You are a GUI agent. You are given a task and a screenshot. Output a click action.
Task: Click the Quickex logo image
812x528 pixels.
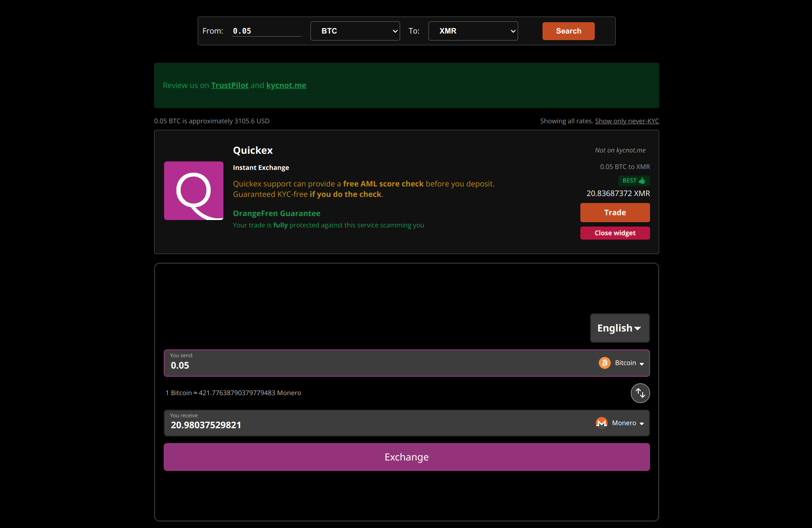pyautogui.click(x=193, y=191)
